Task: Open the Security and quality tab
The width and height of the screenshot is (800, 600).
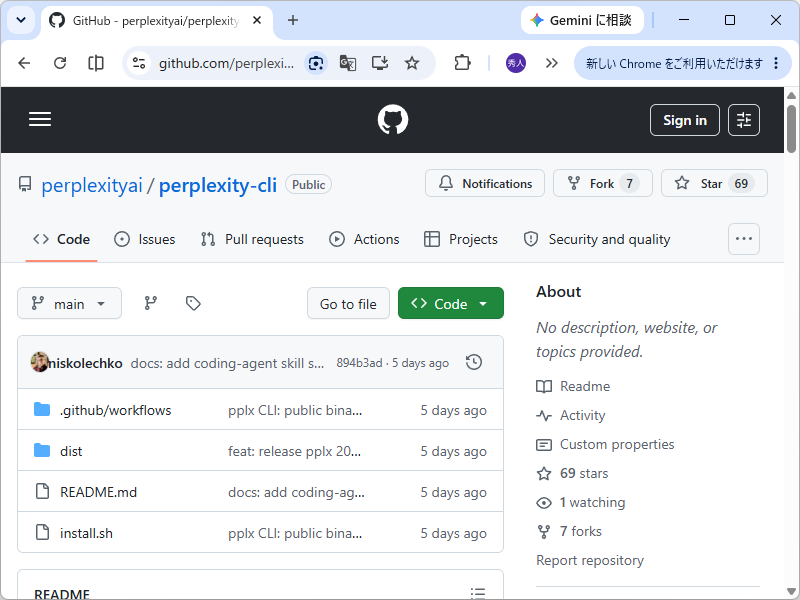Action: [x=597, y=239]
